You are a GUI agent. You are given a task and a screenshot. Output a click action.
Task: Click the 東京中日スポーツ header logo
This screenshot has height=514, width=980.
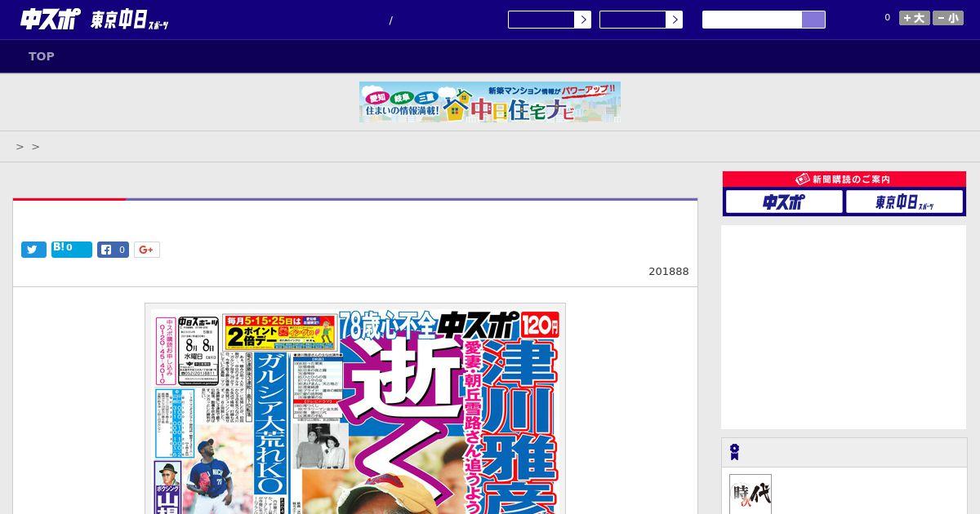click(130, 20)
